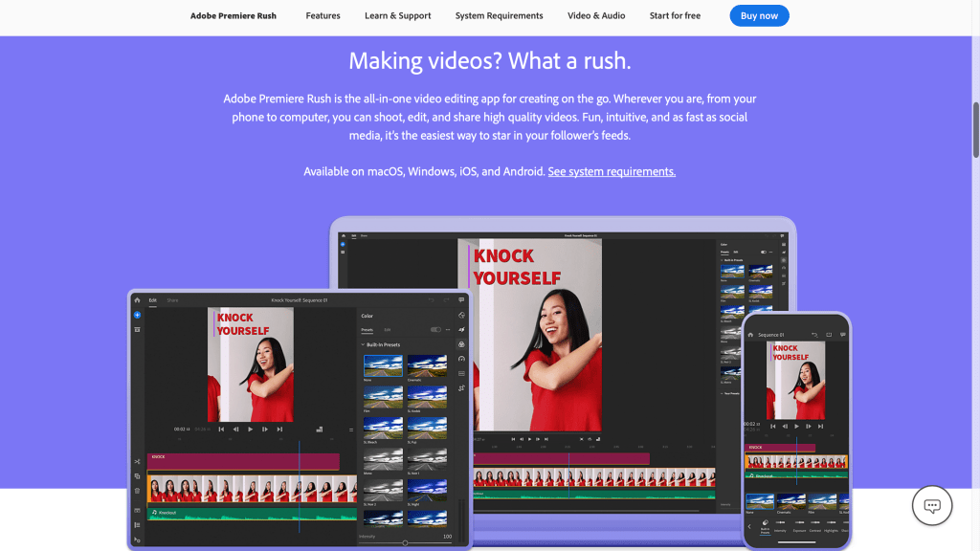Screen dimensions: 980x551
Task: Open Add Media with the blue plus icon
Action: pos(136,313)
